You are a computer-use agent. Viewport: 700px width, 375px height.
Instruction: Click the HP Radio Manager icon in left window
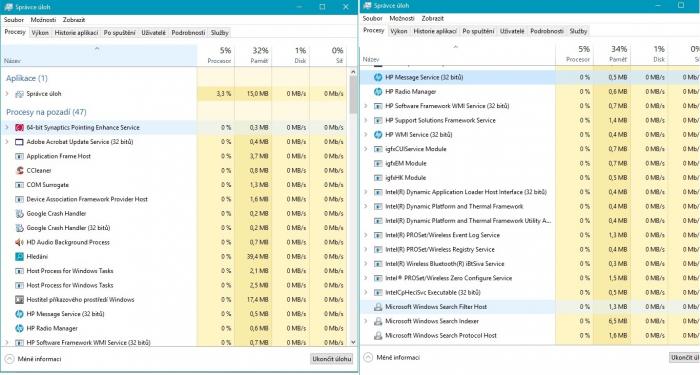click(x=19, y=328)
